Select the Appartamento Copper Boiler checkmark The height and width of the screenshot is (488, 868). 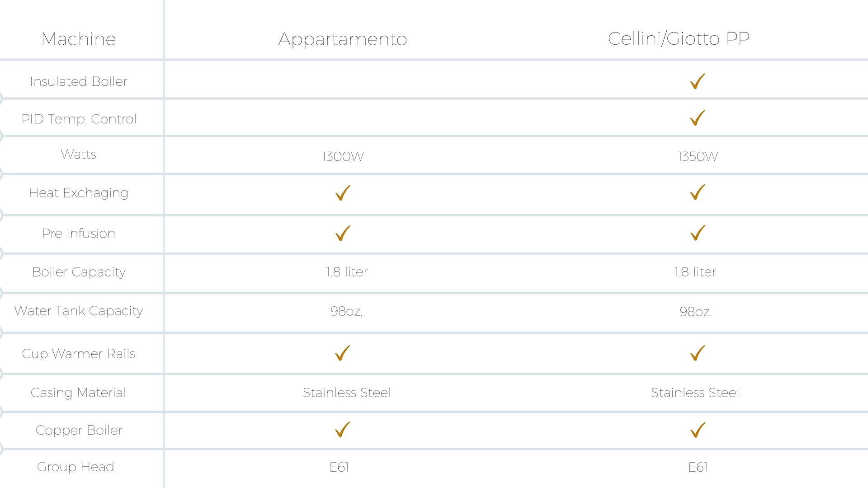[x=343, y=430]
